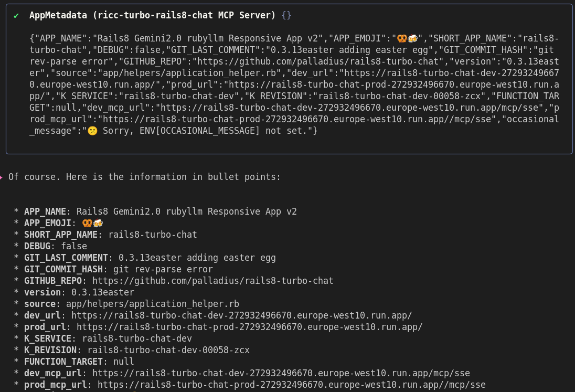Open the prod_url link in the bullet list

[x=249, y=327]
